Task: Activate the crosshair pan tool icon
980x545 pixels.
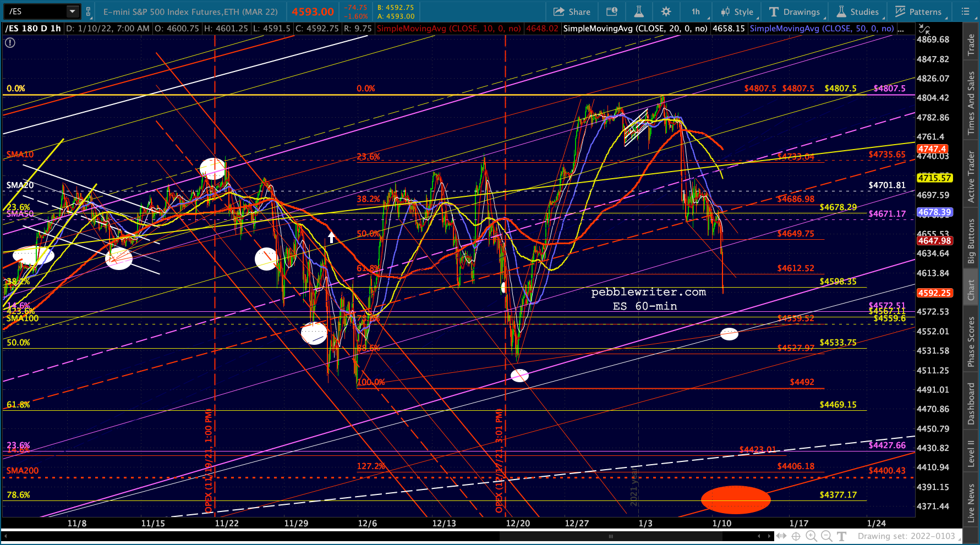Action: (796, 536)
